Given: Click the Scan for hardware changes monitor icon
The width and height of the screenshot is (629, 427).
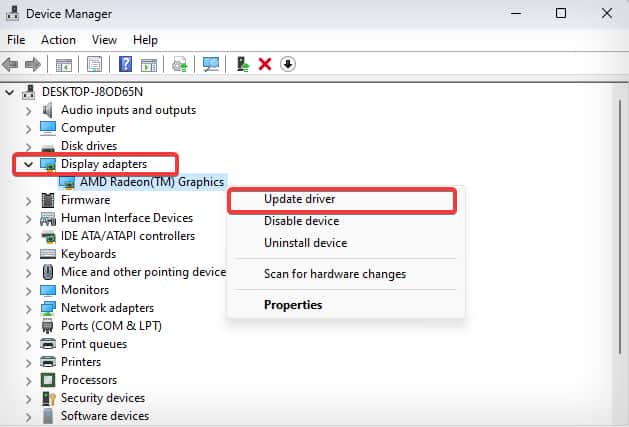Looking at the screenshot, I should tap(211, 64).
